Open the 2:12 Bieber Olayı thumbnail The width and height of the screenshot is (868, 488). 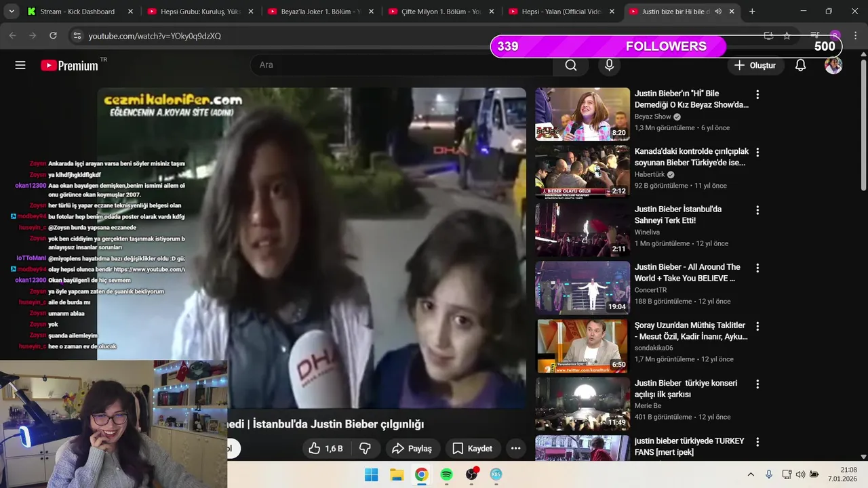(583, 172)
